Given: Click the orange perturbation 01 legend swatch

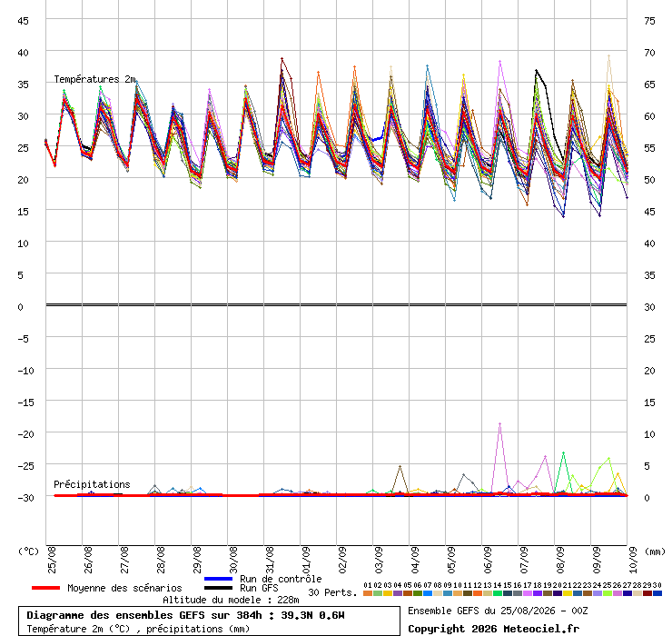Looking at the screenshot, I should (x=367, y=593).
